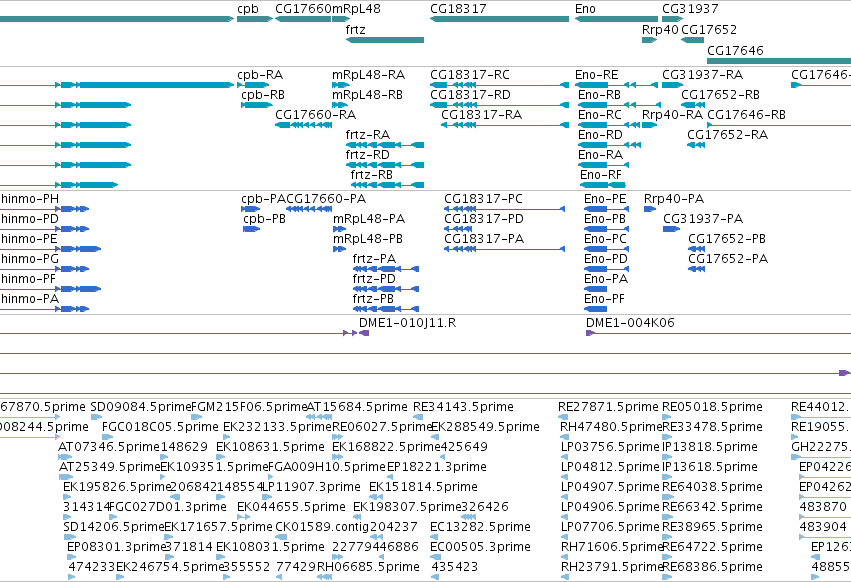Open the CG17652-PB protein label
Image resolution: width=851 pixels, height=582 pixels.
(727, 239)
